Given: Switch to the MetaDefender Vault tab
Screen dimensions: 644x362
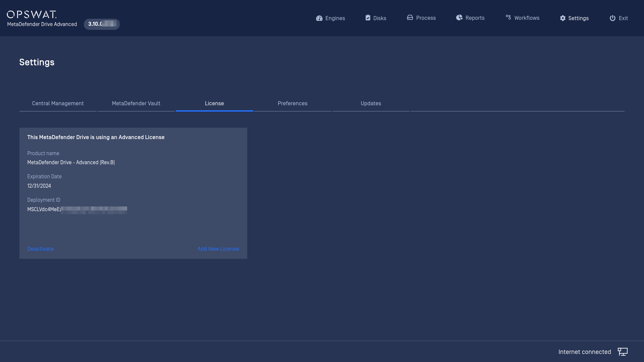Looking at the screenshot, I should pos(136,103).
